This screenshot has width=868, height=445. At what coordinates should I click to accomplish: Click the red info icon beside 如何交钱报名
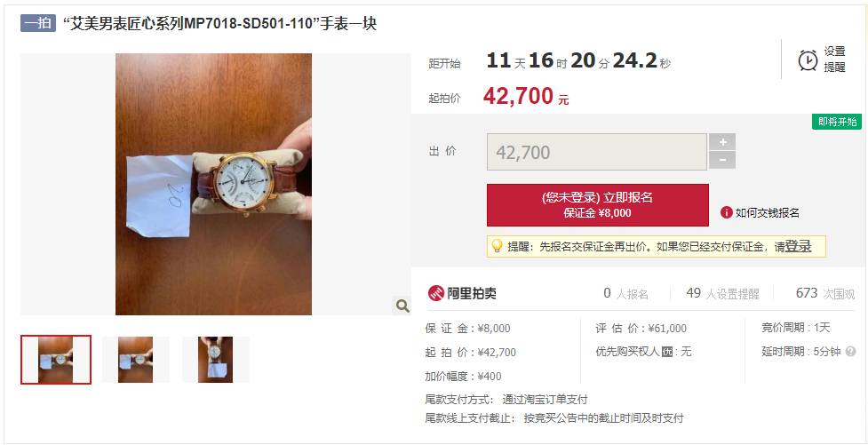(726, 212)
